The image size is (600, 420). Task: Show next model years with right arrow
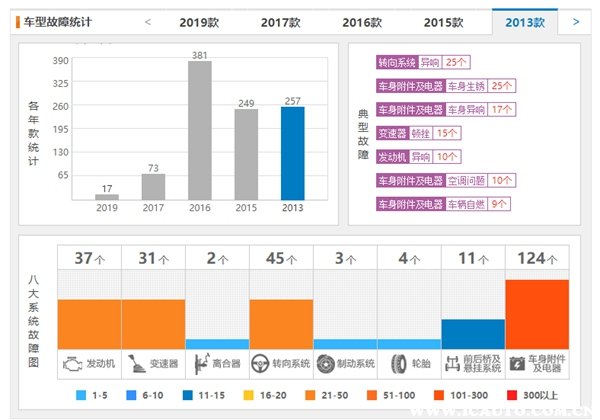(x=575, y=21)
